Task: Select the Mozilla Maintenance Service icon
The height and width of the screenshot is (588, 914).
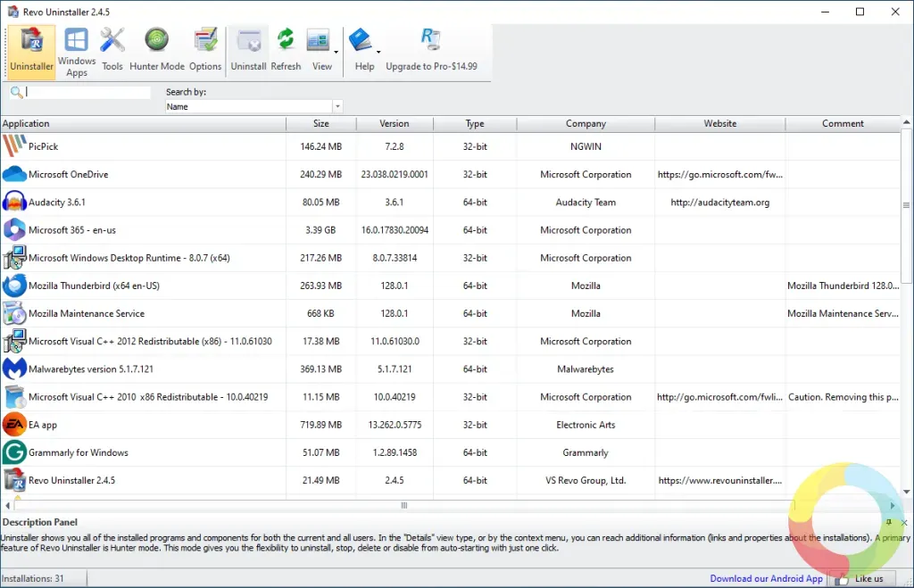Action: click(x=14, y=313)
